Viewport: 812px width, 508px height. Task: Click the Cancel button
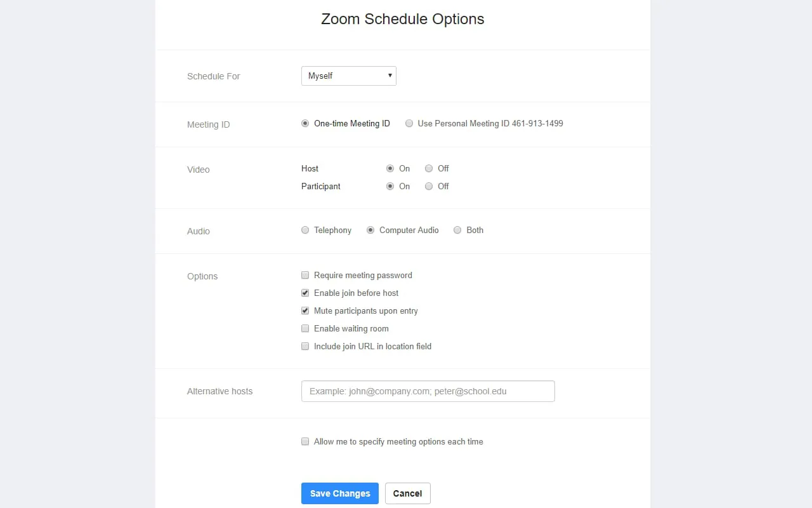click(407, 493)
